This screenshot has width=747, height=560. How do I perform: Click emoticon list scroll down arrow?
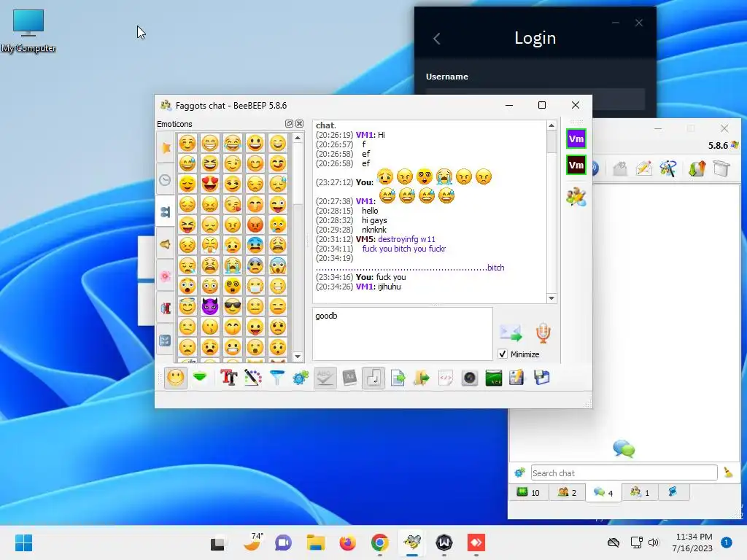pyautogui.click(x=298, y=356)
